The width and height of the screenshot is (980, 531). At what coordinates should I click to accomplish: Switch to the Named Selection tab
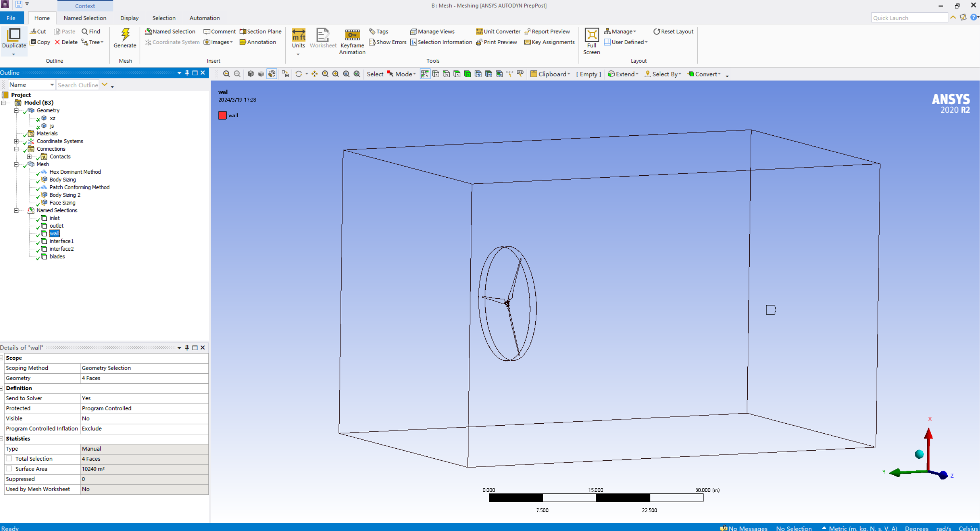[x=85, y=18]
